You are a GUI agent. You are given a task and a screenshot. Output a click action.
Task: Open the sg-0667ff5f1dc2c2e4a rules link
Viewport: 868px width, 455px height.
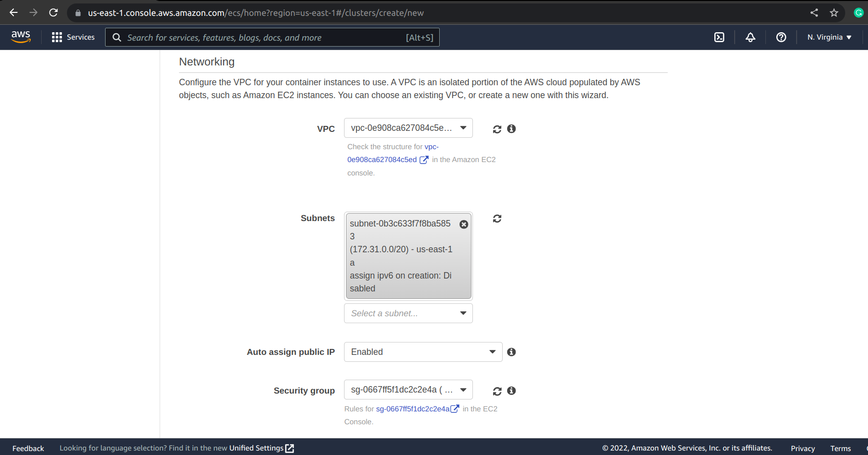[412, 409]
